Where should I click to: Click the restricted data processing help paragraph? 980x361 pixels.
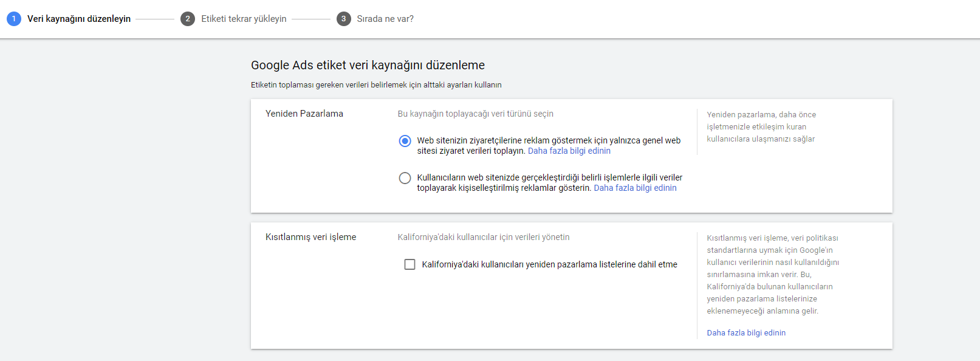773,274
